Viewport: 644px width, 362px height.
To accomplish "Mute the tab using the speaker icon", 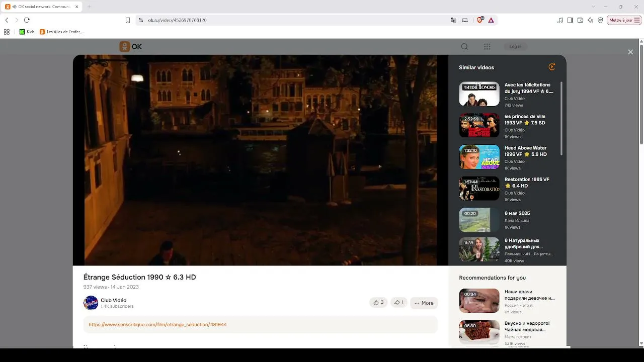I will (15, 7).
